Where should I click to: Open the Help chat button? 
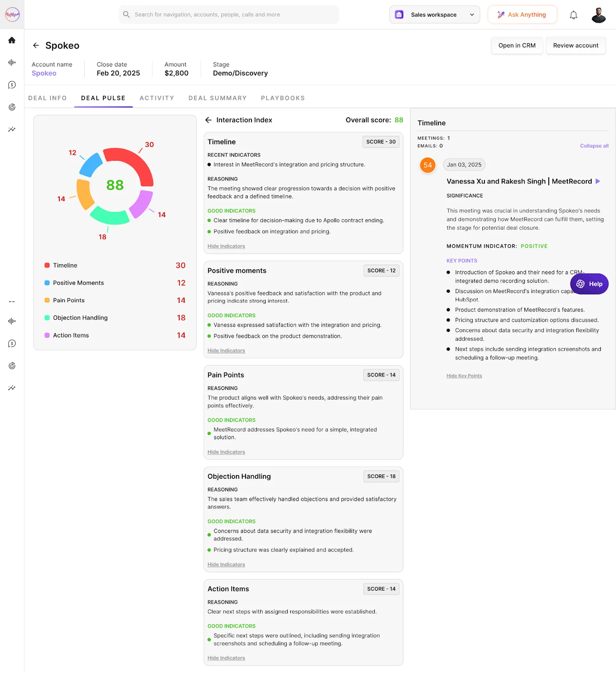[589, 284]
